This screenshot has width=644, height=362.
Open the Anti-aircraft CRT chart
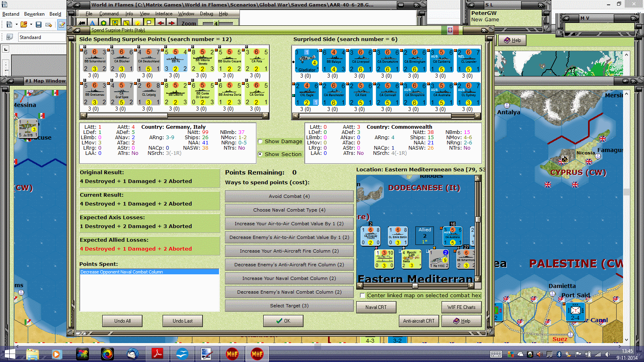tap(419, 321)
